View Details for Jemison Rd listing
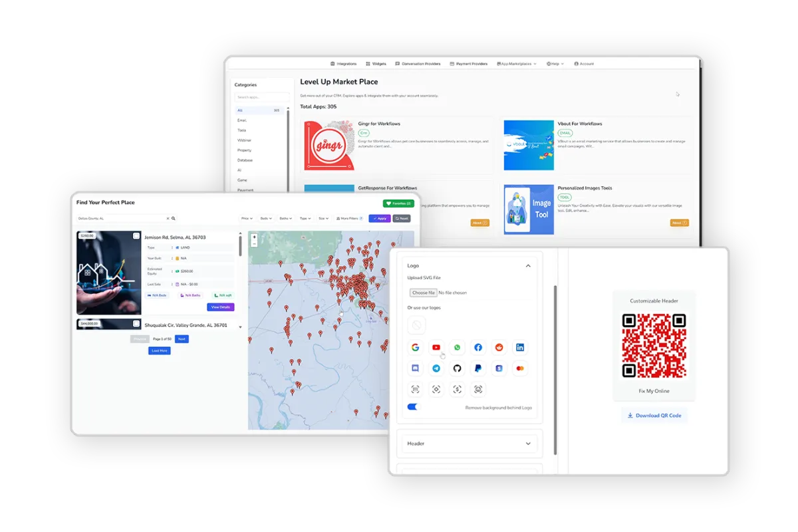This screenshot has width=798, height=532. [x=221, y=307]
